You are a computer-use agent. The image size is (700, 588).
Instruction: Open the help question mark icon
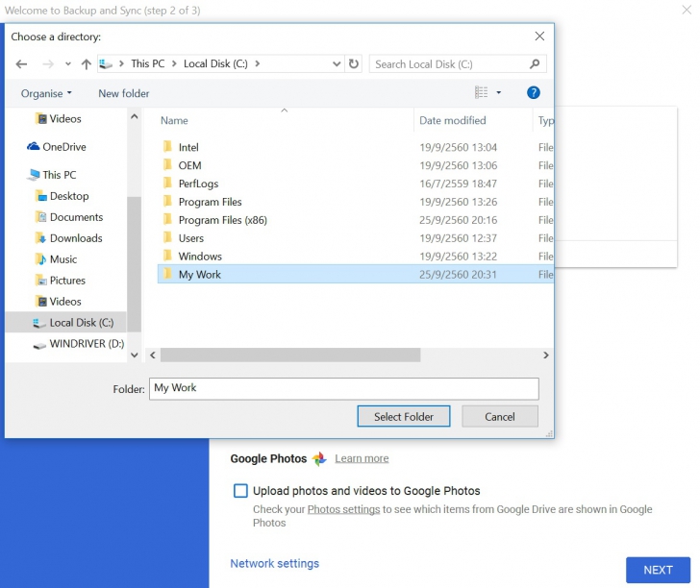pyautogui.click(x=533, y=93)
